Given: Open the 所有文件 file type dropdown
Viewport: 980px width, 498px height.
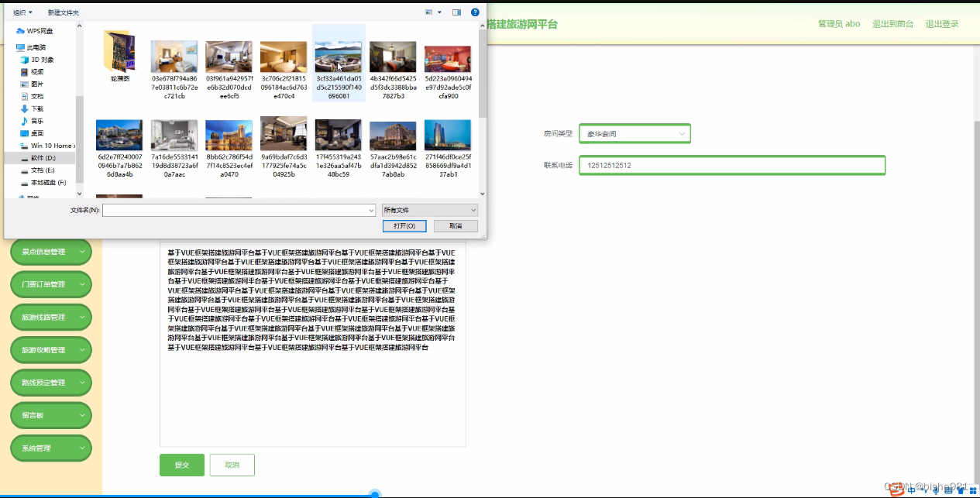Looking at the screenshot, I should pos(429,209).
